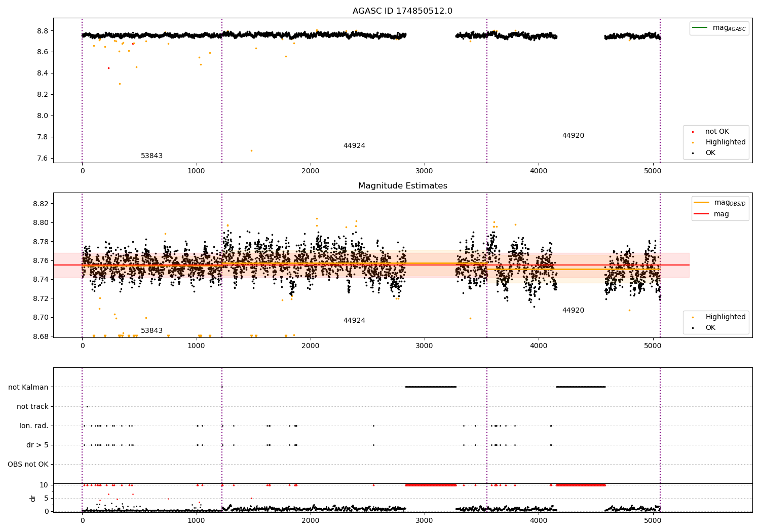Click the single data point in 'not track' row
Image resolution: width=760 pixels, height=532 pixels.
[x=87, y=406]
